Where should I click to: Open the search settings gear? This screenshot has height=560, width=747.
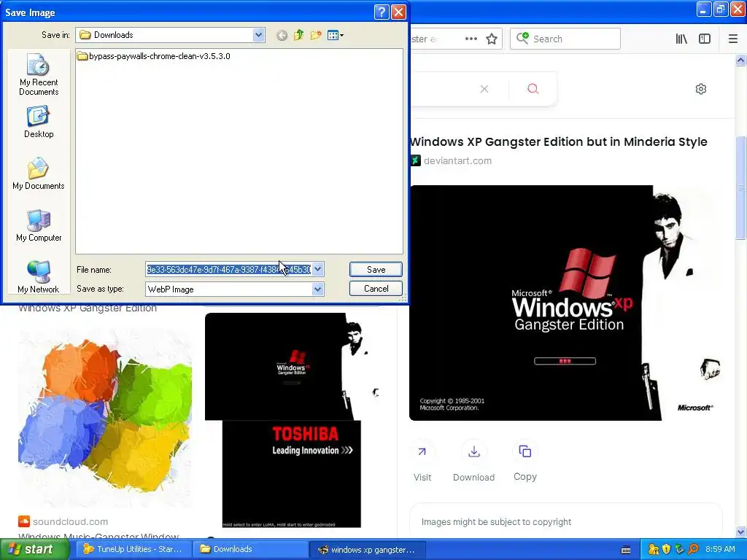click(701, 89)
